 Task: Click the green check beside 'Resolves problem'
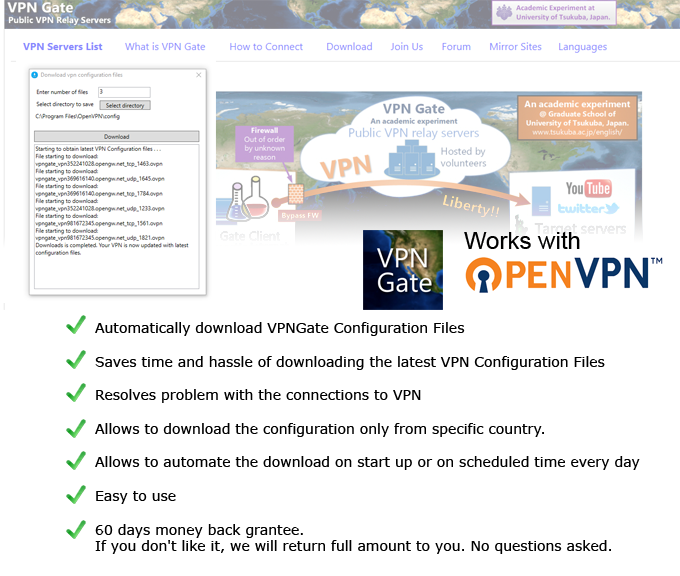(x=76, y=393)
